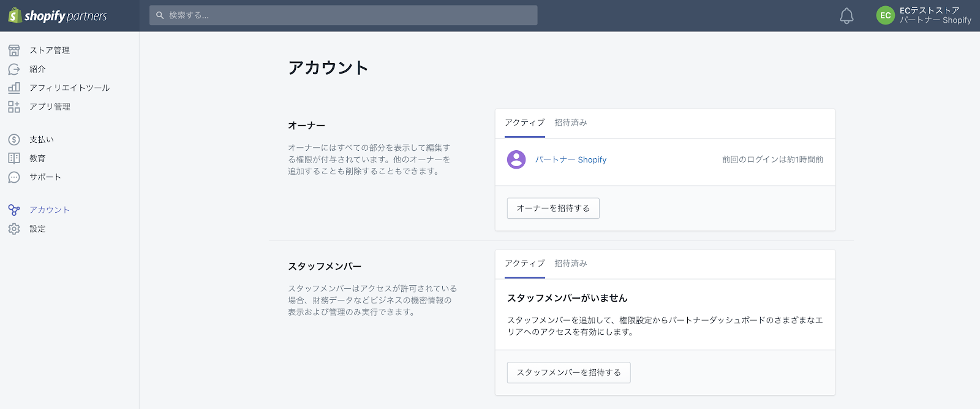Click the アプリ管理 apps icon

[14, 107]
